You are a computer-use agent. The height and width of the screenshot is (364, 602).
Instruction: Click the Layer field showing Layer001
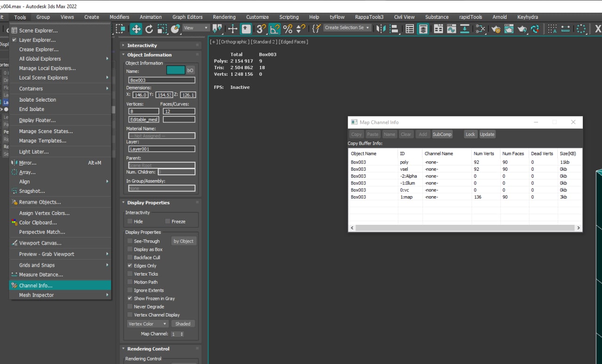point(162,149)
